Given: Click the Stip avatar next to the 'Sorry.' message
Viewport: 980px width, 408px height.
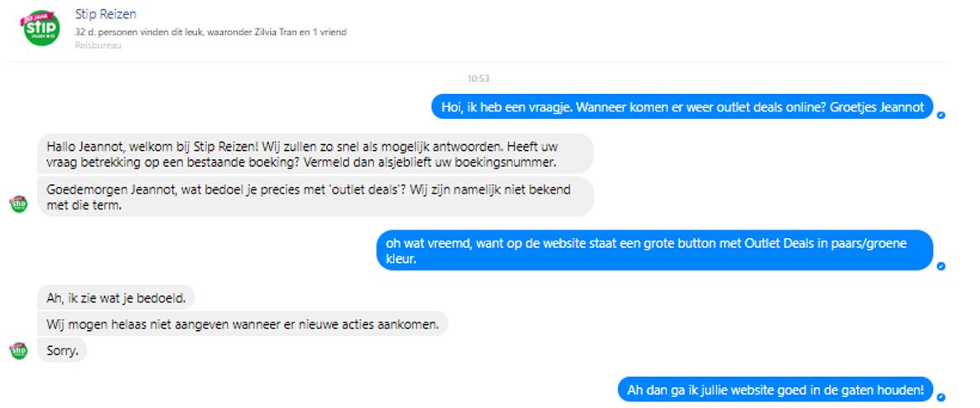Looking at the screenshot, I should (18, 350).
